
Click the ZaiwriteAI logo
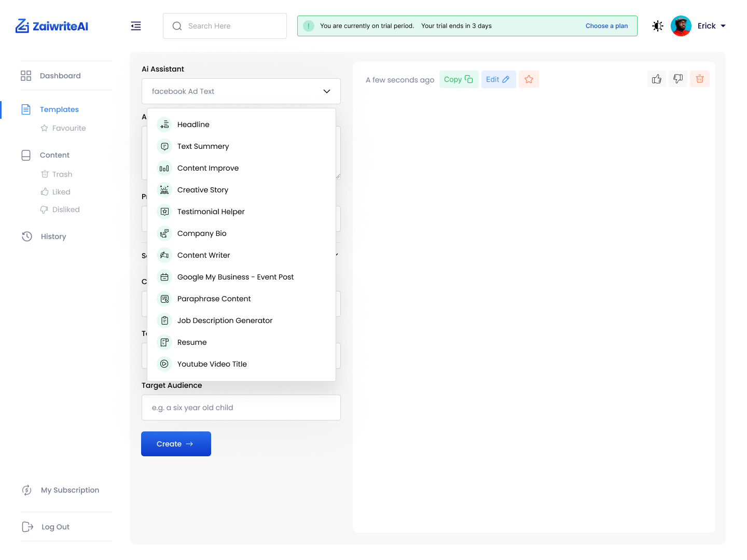point(52,26)
